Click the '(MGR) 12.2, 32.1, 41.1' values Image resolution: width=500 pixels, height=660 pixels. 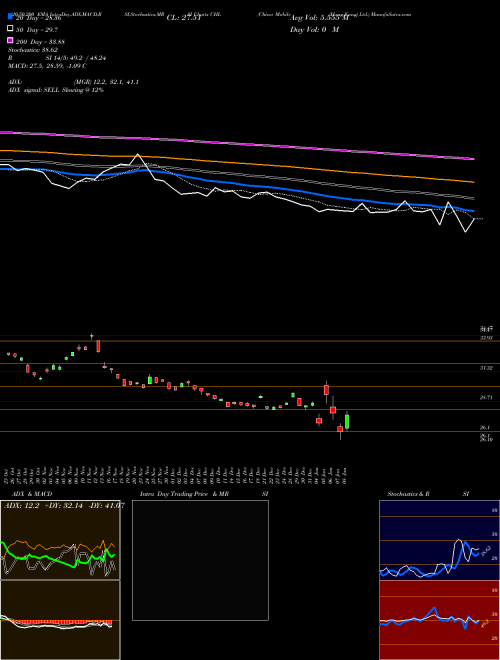pos(106,82)
